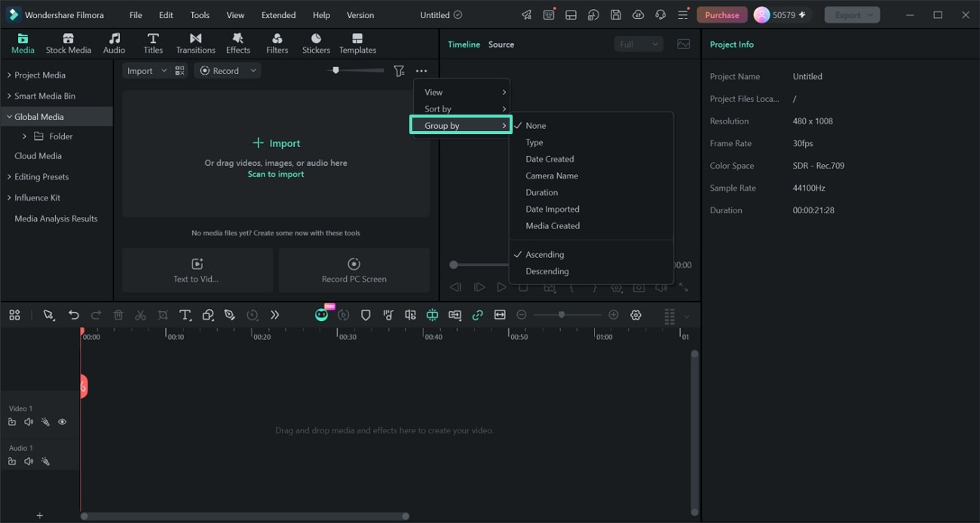Image resolution: width=980 pixels, height=523 pixels.
Task: Click the marker shield icon in timeline toolbar
Action: tap(366, 315)
